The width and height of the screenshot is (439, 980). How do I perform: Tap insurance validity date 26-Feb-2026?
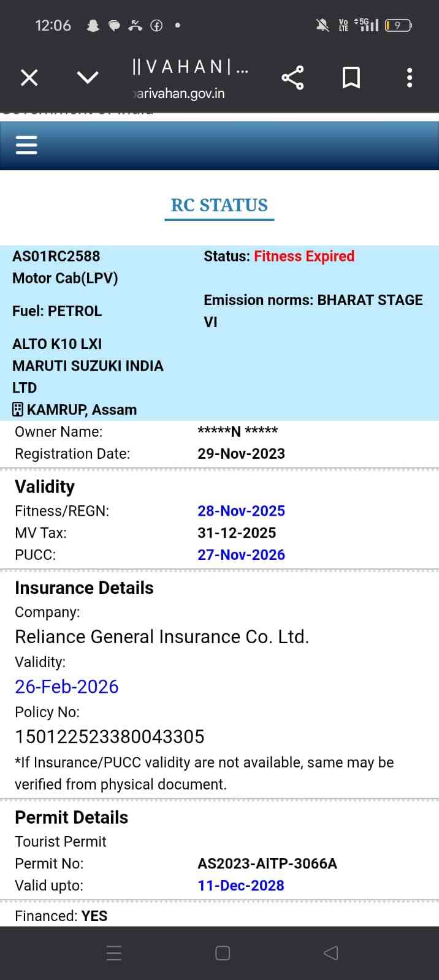pos(66,687)
